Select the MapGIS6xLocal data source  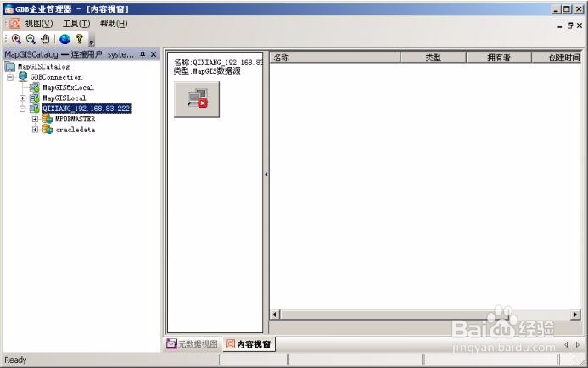(68, 87)
